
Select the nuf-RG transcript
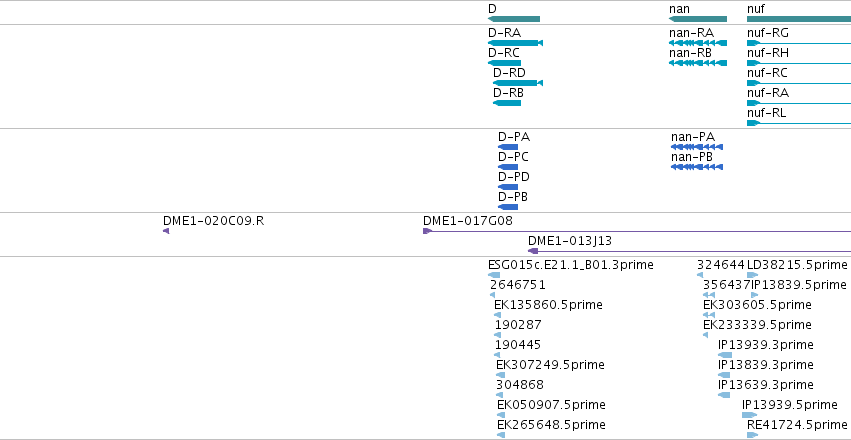799,43
